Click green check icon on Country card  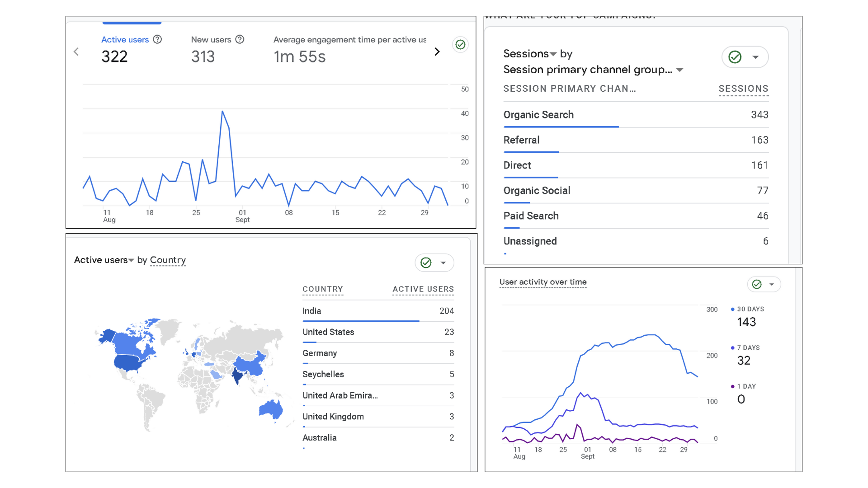click(x=426, y=263)
